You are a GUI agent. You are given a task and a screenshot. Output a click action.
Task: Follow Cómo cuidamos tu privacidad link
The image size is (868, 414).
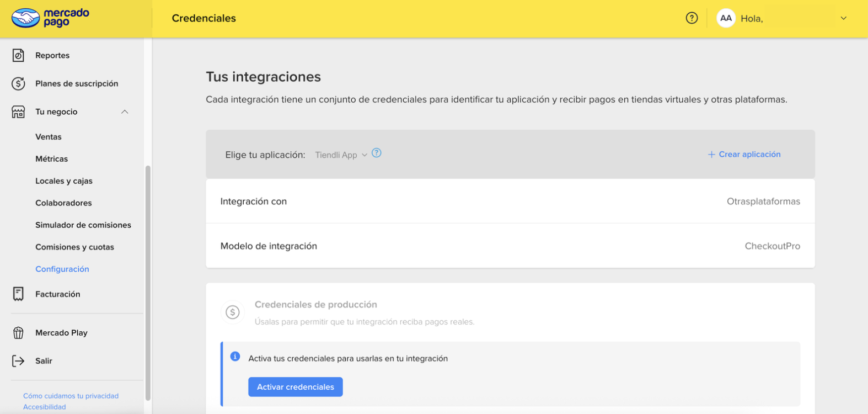pyautogui.click(x=71, y=396)
